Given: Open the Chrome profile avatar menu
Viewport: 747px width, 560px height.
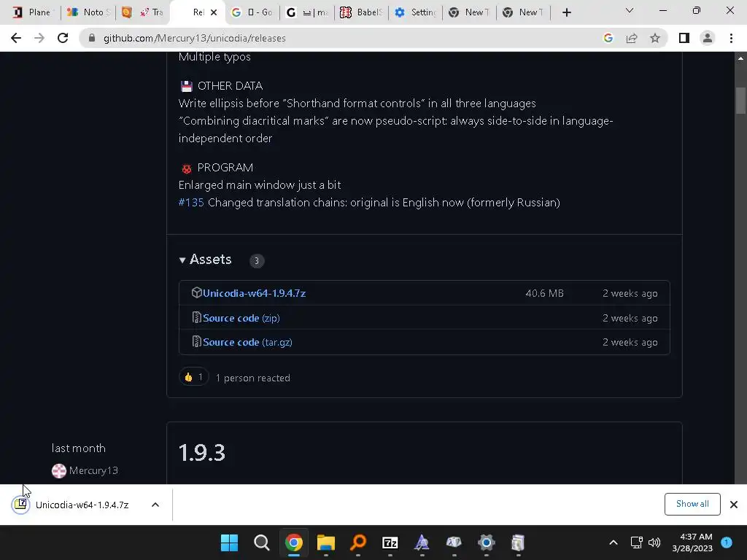Looking at the screenshot, I should (708, 38).
